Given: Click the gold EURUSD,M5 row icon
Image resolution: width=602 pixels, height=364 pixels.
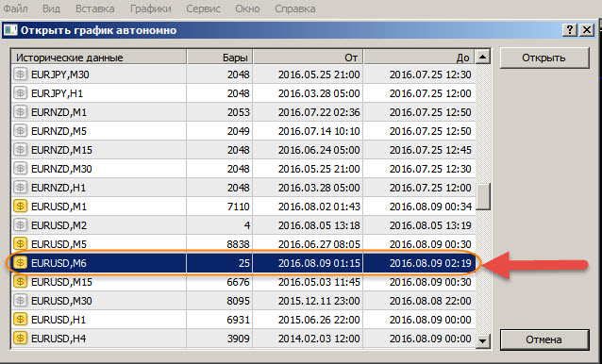Looking at the screenshot, I should [x=20, y=243].
